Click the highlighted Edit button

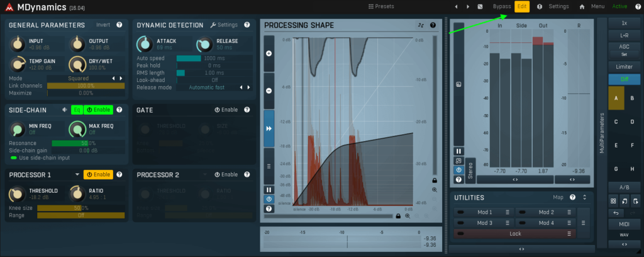click(x=522, y=6)
